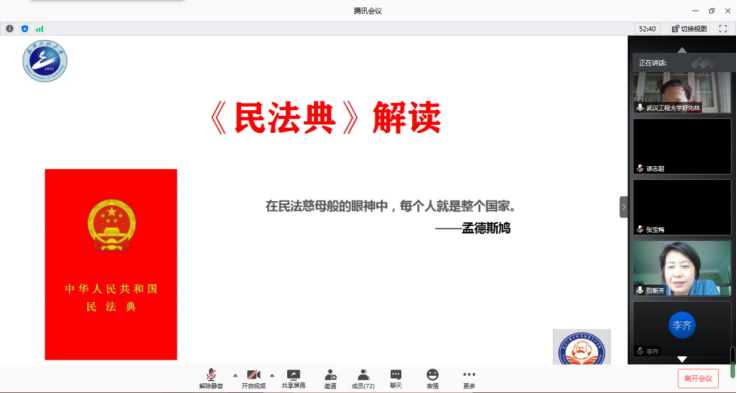
Task: Open the 更多 three-dots menu
Action: coord(469,379)
